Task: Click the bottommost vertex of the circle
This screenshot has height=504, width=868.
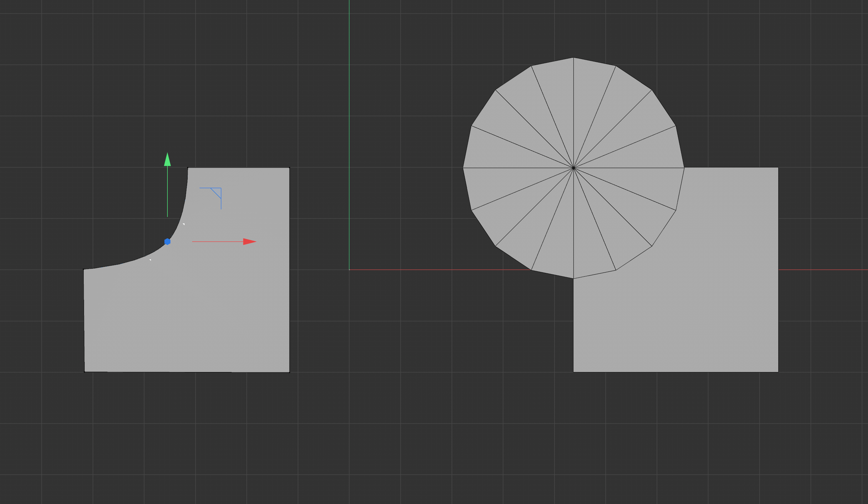Action: pos(574,279)
